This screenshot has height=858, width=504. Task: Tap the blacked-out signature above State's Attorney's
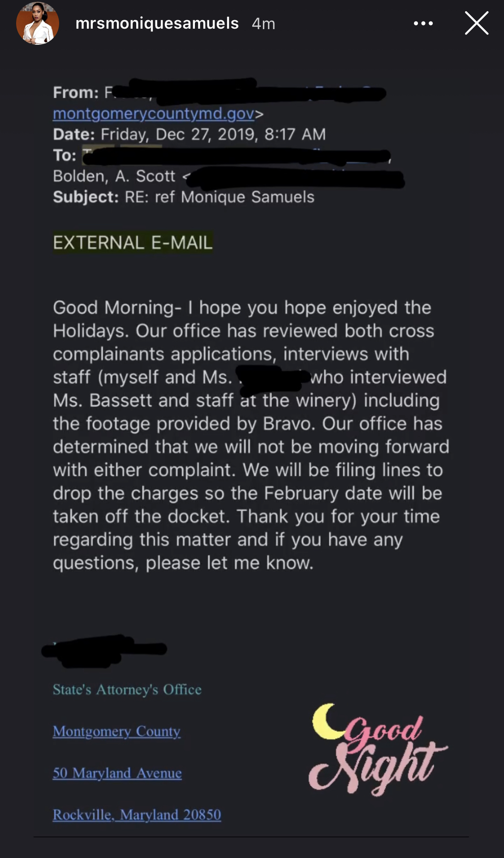(x=104, y=650)
